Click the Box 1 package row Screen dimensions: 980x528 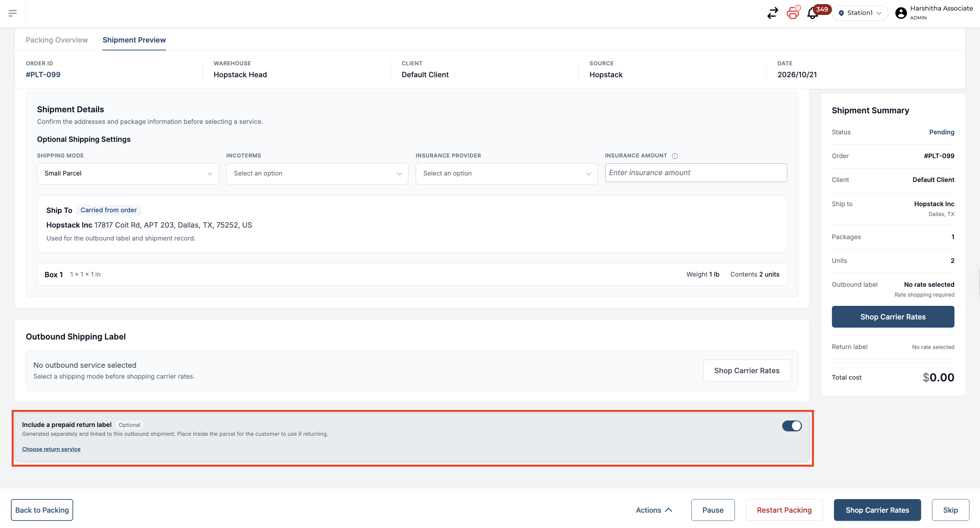pos(412,275)
